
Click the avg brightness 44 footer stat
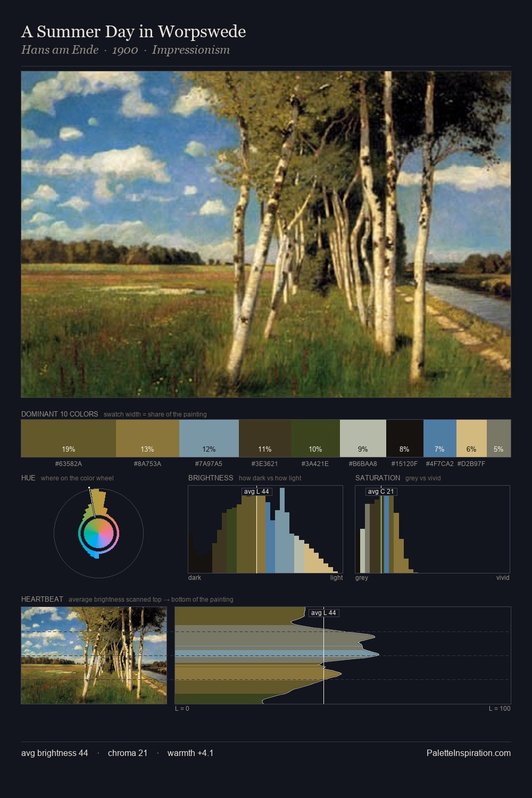pos(55,753)
